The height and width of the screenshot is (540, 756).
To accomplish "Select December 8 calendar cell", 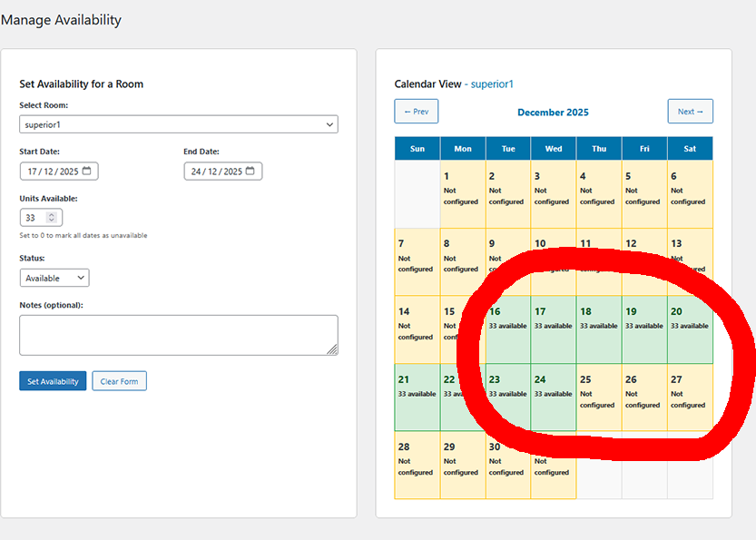I will coord(463,261).
